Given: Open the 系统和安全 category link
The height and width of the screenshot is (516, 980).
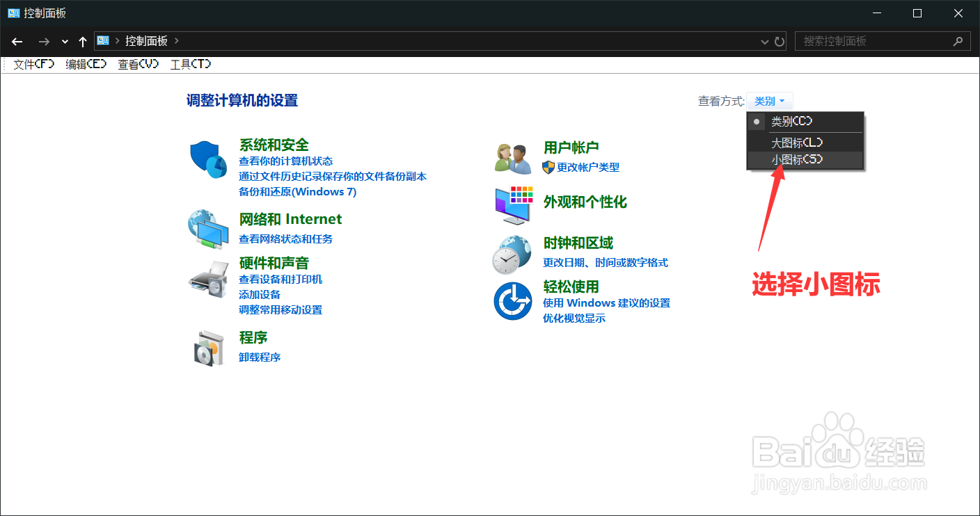Looking at the screenshot, I should [274, 145].
